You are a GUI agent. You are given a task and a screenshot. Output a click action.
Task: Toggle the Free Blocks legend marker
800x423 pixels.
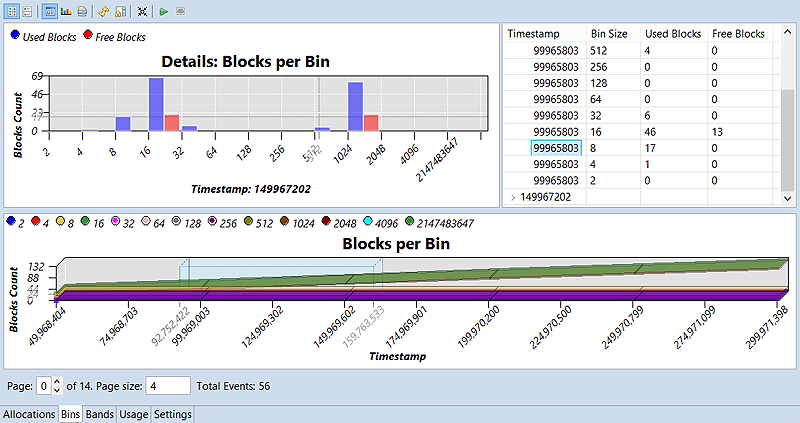pyautogui.click(x=88, y=36)
